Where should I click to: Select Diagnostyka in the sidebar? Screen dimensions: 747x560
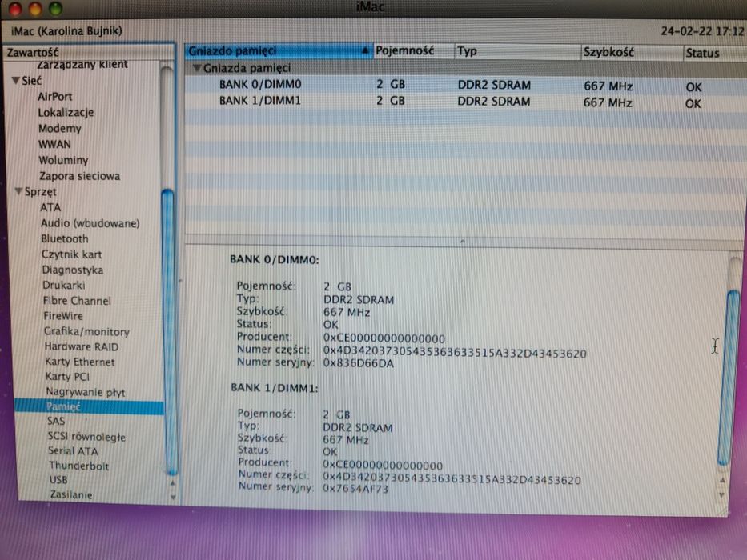click(x=72, y=270)
